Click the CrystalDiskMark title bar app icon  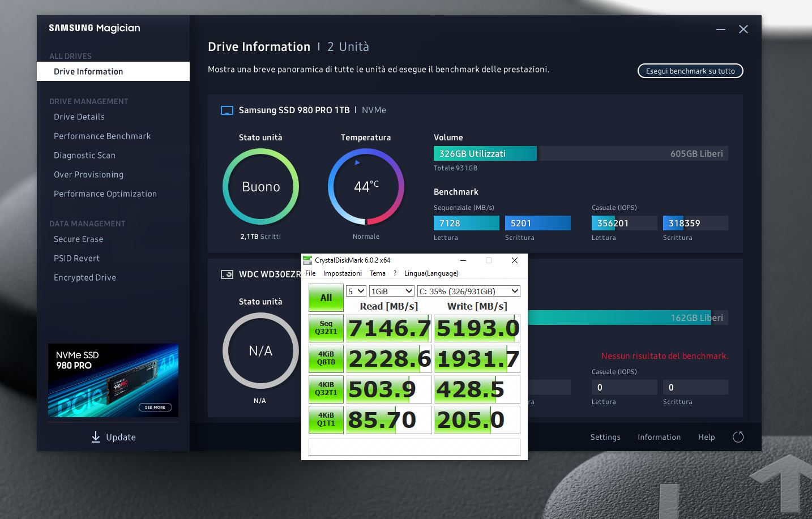point(307,260)
